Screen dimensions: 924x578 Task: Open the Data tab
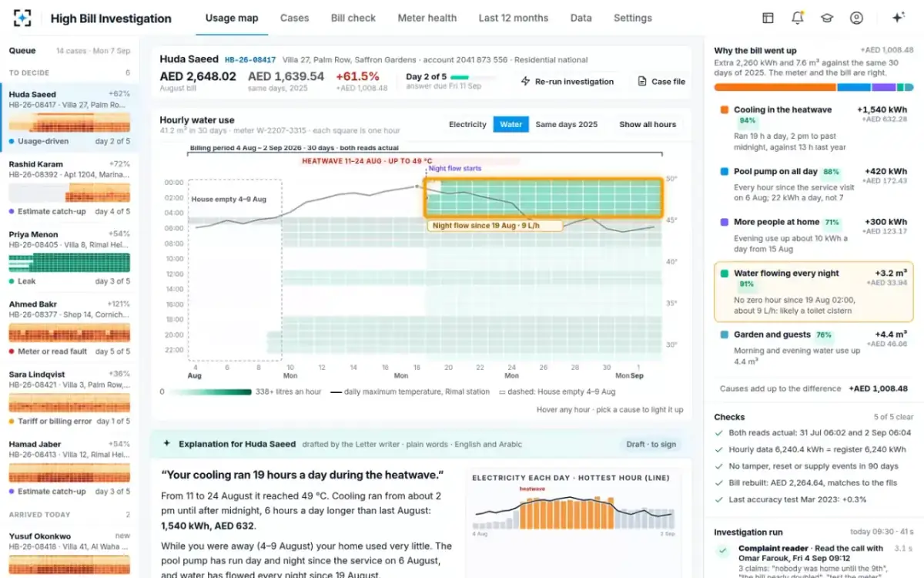pos(581,18)
